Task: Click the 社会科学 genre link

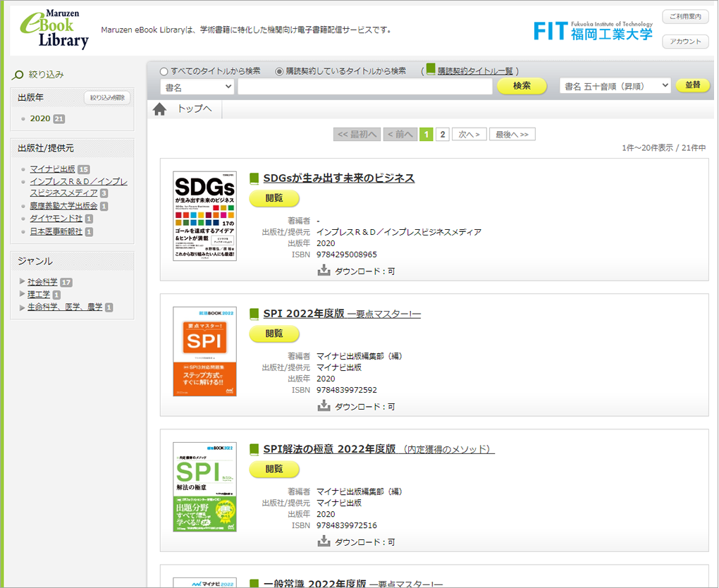Action: click(x=42, y=281)
